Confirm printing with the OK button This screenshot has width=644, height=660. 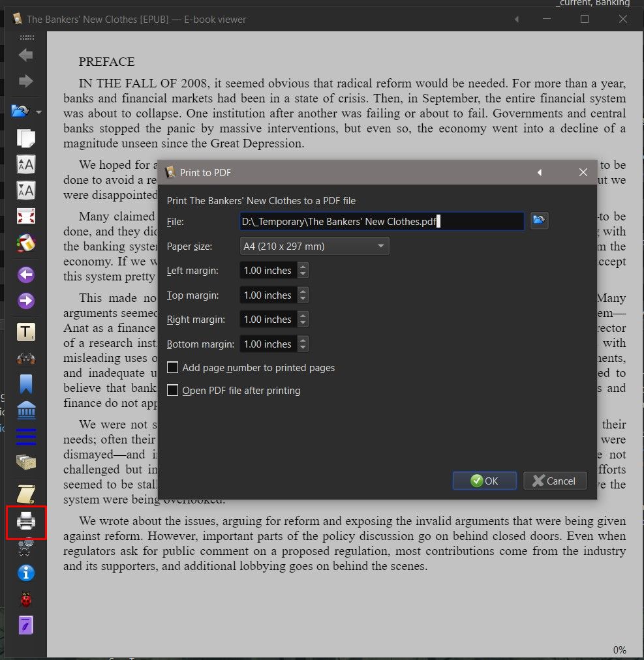(484, 481)
